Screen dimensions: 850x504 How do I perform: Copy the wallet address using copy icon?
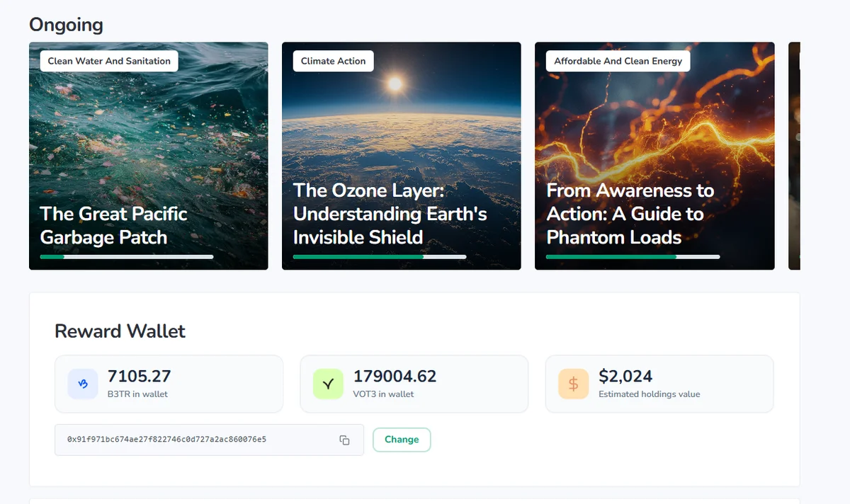(x=344, y=440)
